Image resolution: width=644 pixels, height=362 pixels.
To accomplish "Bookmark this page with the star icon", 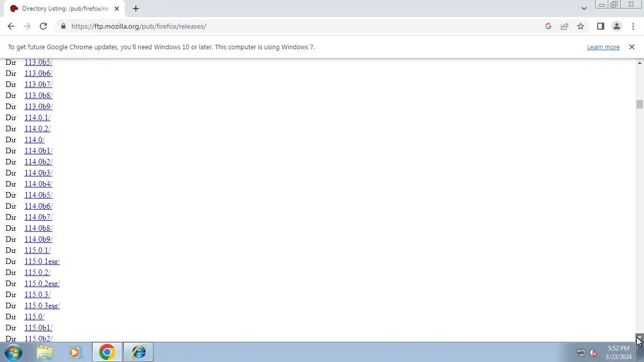I will (x=581, y=26).
